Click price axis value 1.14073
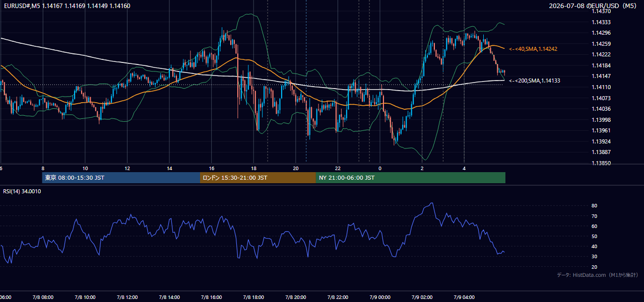Image resolution: width=644 pixels, height=302 pixels. [x=601, y=98]
